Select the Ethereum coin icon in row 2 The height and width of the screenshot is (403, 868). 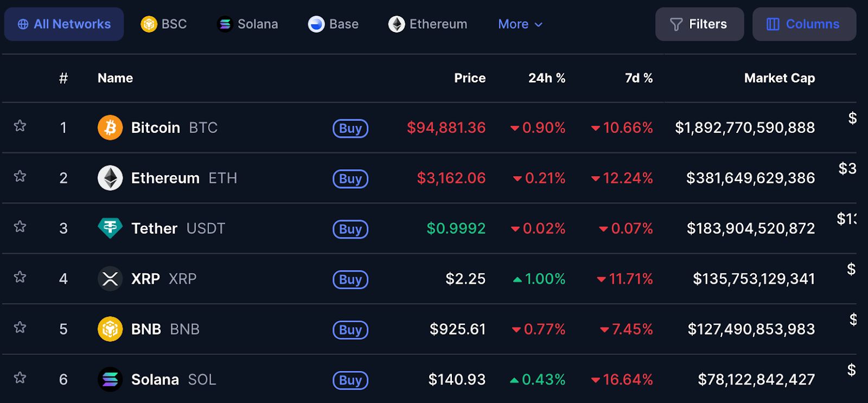point(110,178)
